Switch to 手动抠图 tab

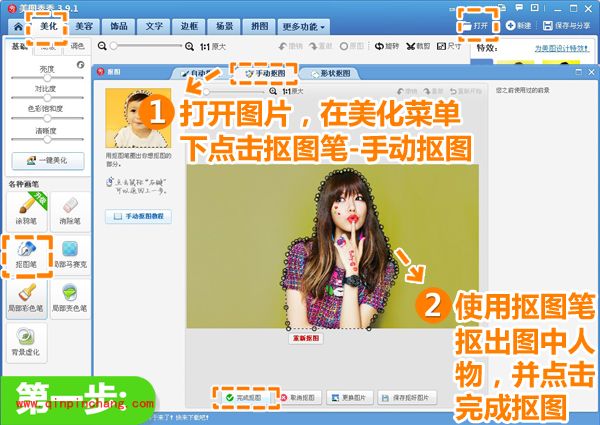[265, 73]
